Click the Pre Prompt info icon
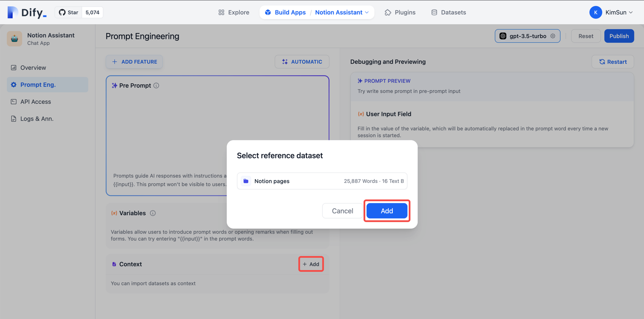Image resolution: width=644 pixels, height=319 pixels. [156, 85]
